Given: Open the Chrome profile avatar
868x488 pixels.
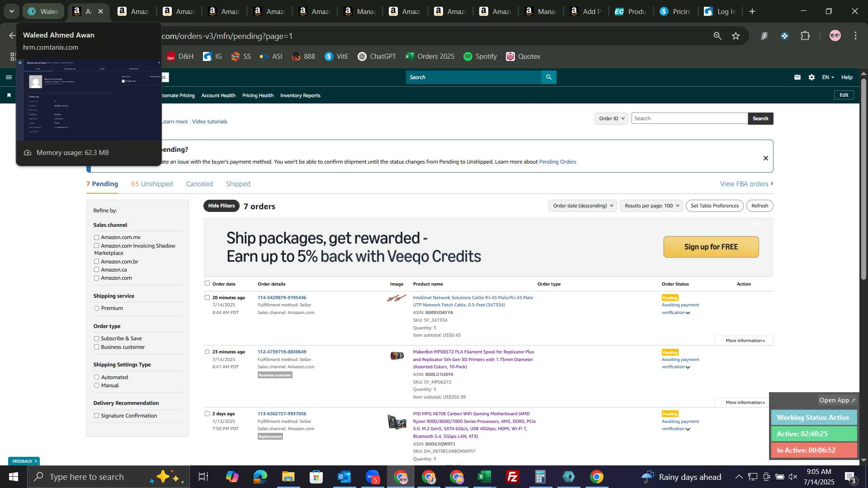Looking at the screenshot, I should pos(835,36).
